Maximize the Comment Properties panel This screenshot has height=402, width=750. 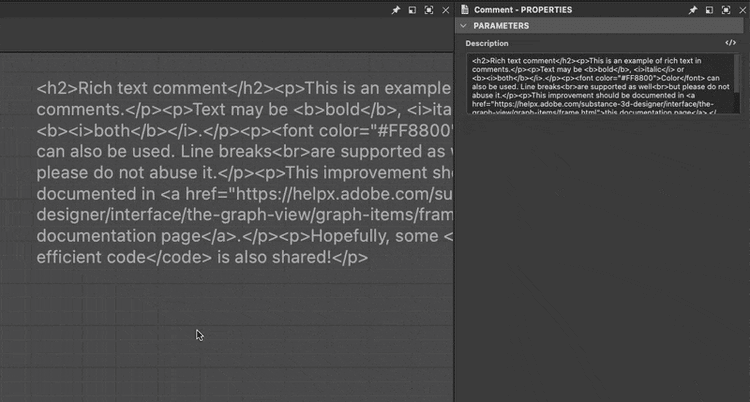[726, 10]
